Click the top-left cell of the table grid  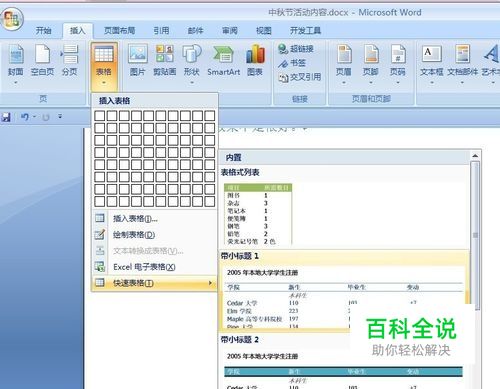coord(100,116)
